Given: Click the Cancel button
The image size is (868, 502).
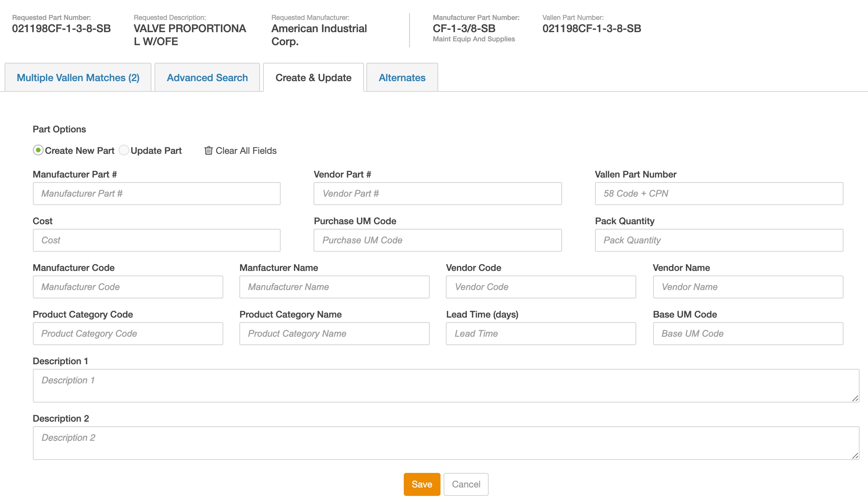Looking at the screenshot, I should pos(466,484).
